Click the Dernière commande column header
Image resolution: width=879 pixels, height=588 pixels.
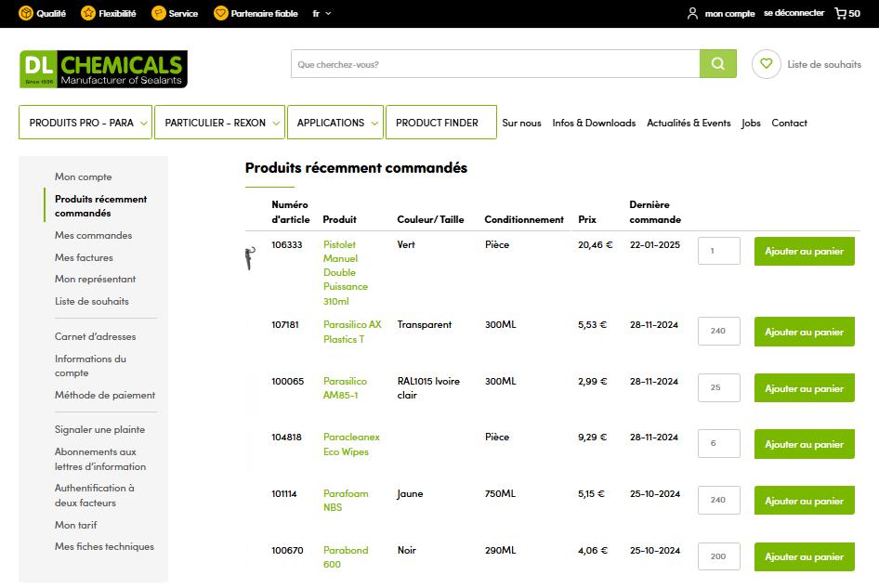click(x=655, y=212)
